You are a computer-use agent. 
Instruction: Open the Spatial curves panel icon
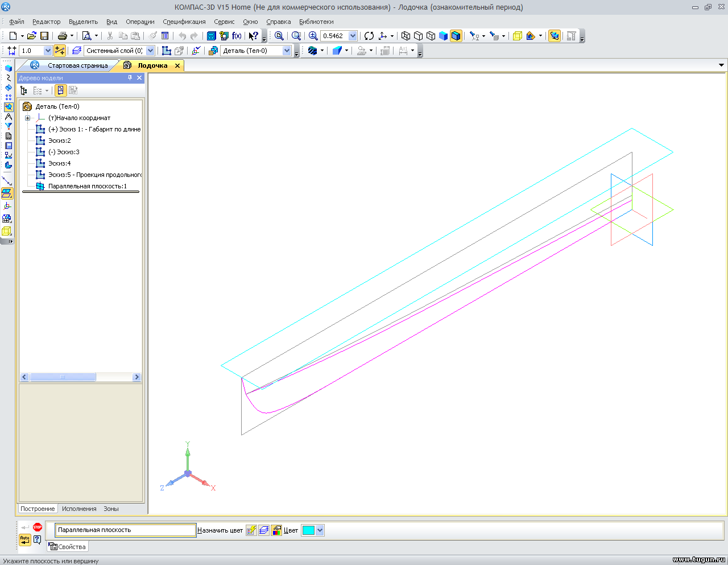tap(8, 78)
